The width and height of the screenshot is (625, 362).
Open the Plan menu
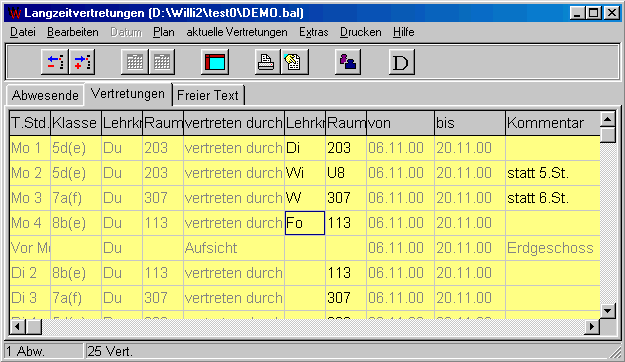(x=164, y=32)
